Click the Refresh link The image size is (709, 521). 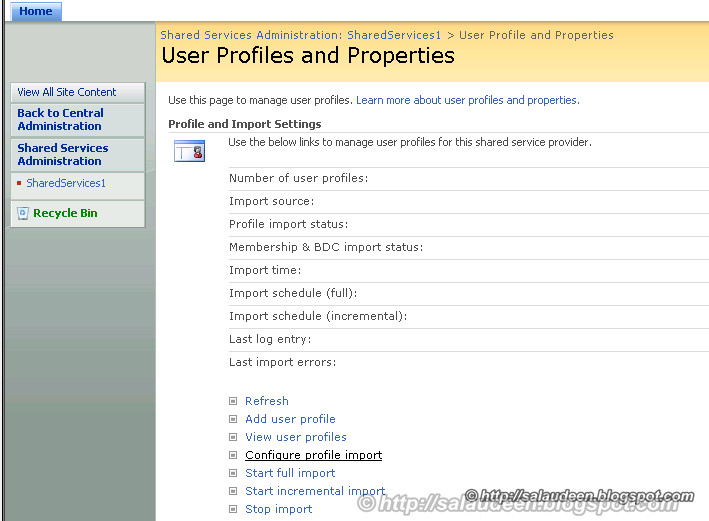(x=267, y=401)
